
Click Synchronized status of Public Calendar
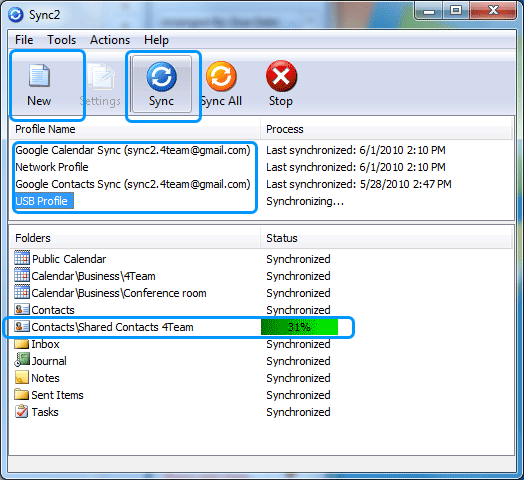[298, 259]
